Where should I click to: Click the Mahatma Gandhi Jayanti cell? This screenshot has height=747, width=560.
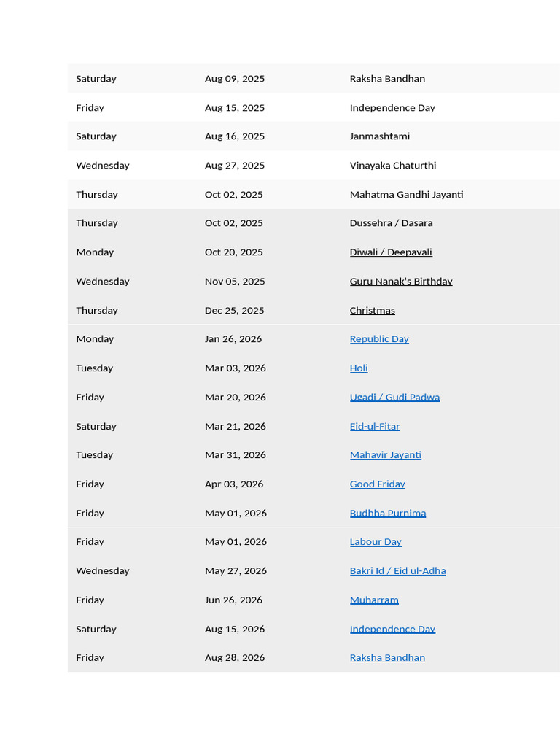point(406,195)
